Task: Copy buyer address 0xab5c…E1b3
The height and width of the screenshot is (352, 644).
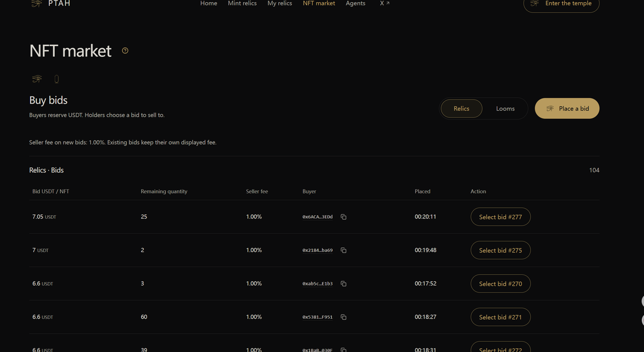Action: (344, 284)
